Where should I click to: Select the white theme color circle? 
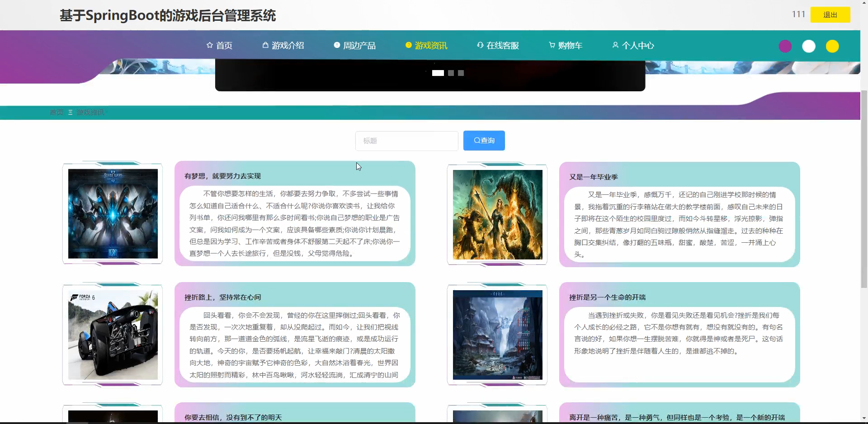click(x=809, y=46)
